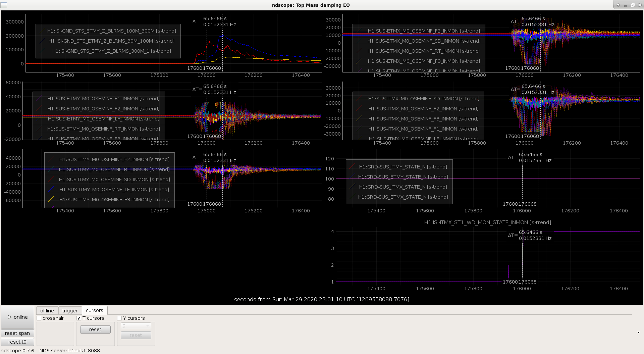Click the small arrow at panel's right edge
Viewport: 644px width, 354px height.
tap(638, 333)
